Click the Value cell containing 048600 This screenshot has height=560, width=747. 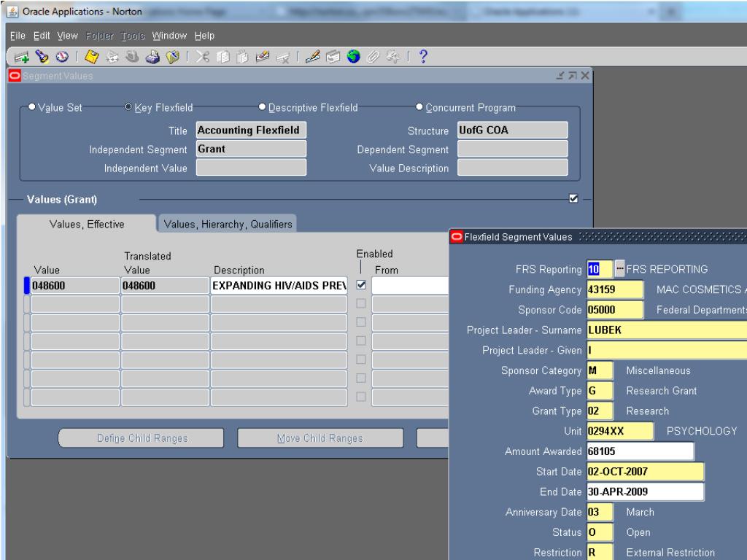(75, 285)
